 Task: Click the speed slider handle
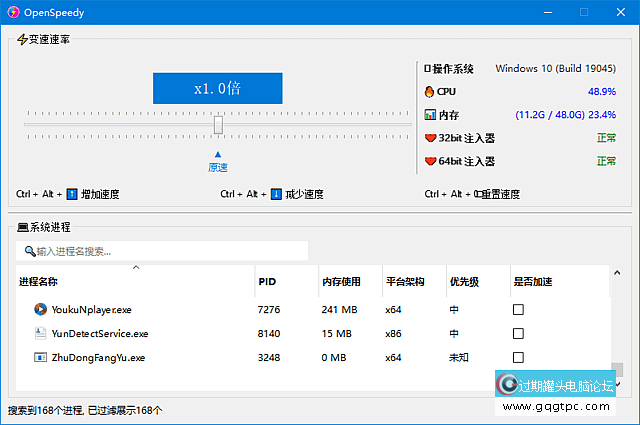(x=218, y=125)
